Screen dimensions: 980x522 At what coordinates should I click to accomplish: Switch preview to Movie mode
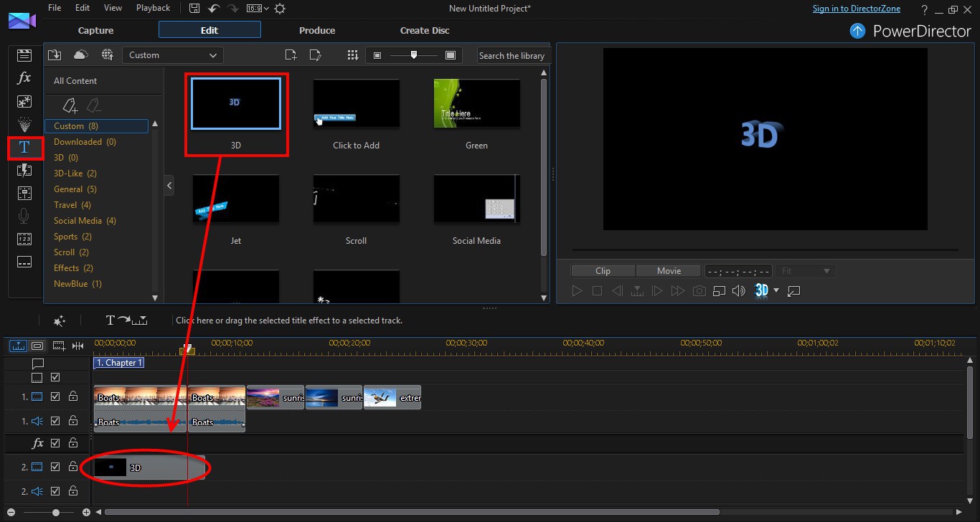(x=669, y=271)
